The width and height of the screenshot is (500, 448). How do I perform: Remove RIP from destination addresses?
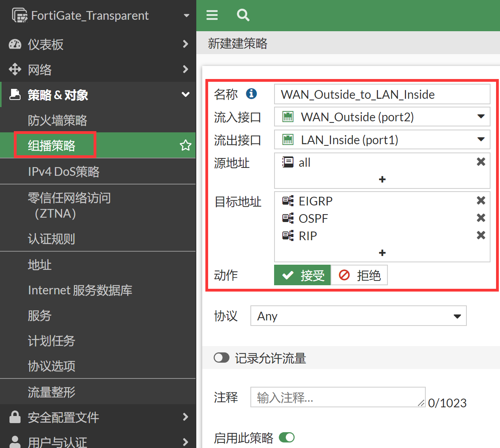coord(481,235)
